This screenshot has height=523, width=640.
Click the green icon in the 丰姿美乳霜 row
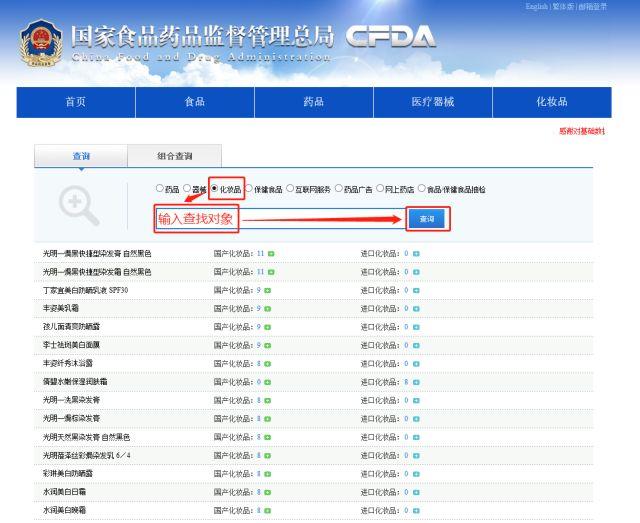pos(268,309)
